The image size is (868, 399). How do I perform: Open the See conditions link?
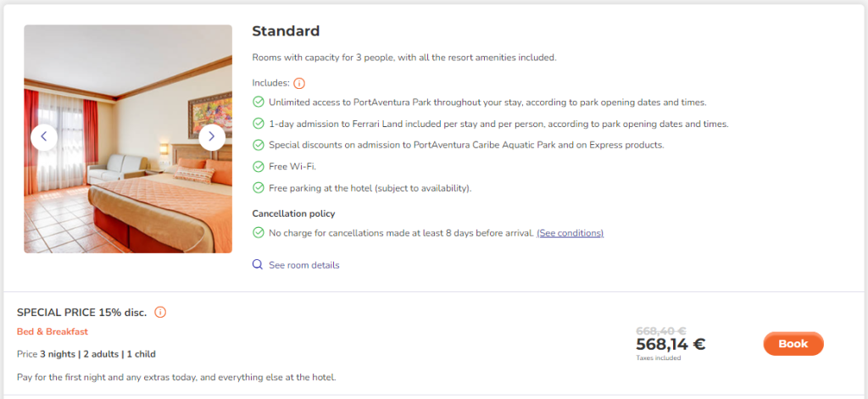(570, 233)
